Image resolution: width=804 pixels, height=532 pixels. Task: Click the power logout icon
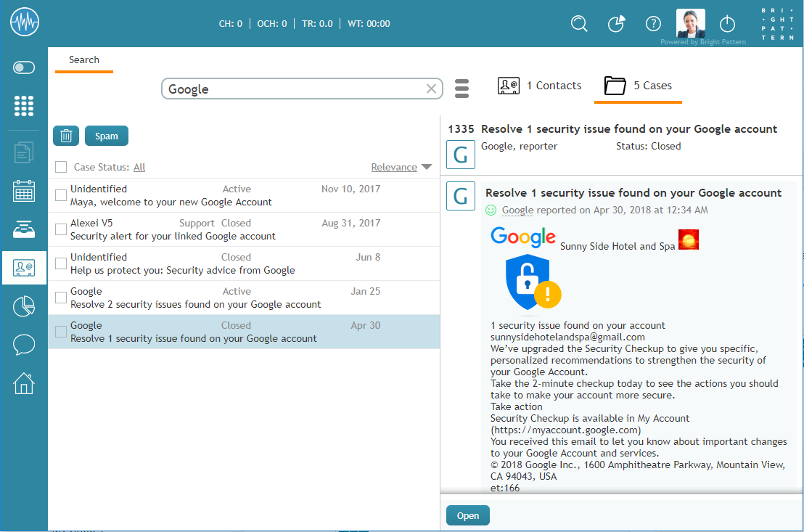(x=727, y=24)
